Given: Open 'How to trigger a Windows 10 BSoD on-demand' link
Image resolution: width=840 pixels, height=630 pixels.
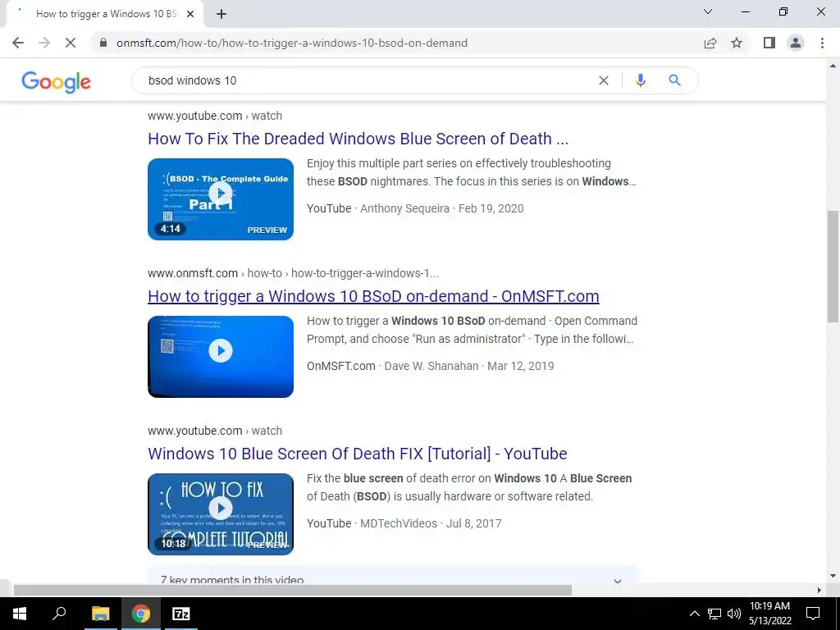Looking at the screenshot, I should [x=373, y=296].
